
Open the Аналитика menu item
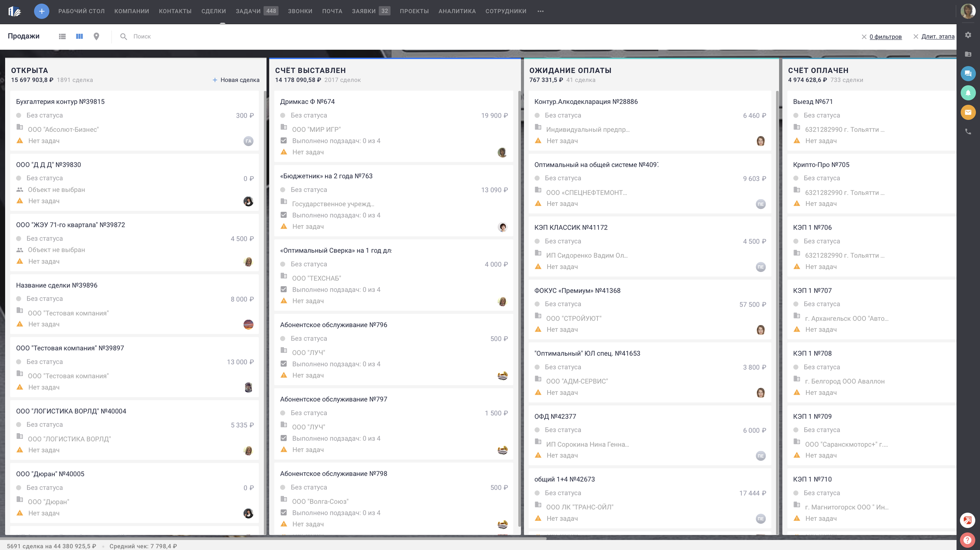point(457,11)
